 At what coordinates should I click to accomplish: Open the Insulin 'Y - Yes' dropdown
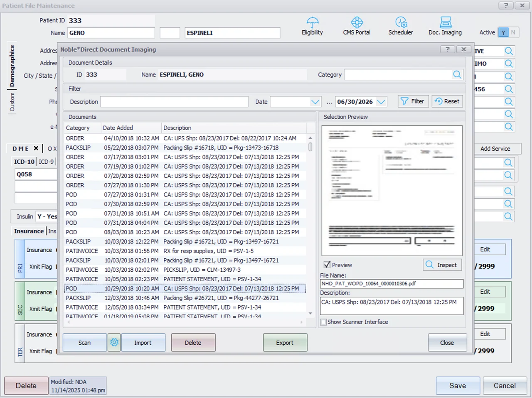(x=47, y=216)
